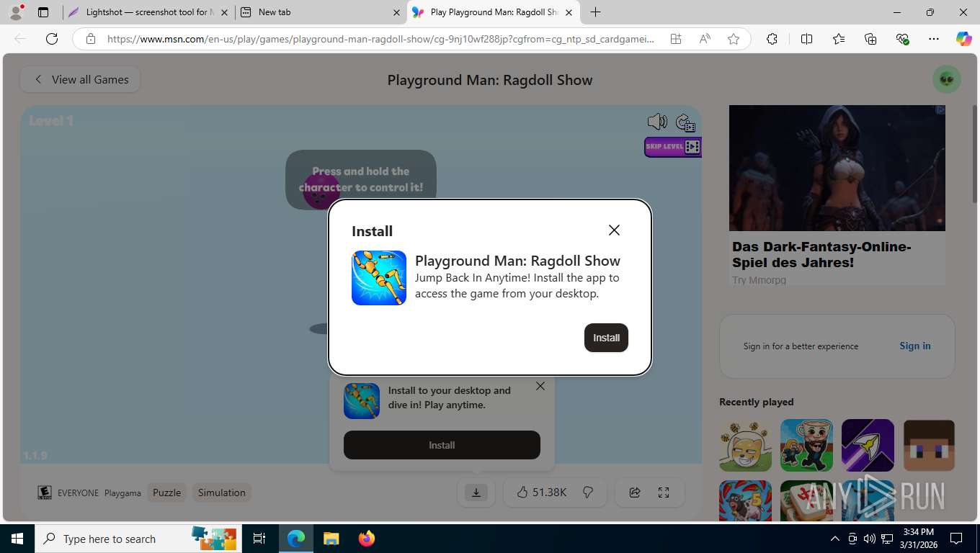Screen dimensions: 980x553
Task: Click the Edge icon on the taskbar
Action: [295, 539]
